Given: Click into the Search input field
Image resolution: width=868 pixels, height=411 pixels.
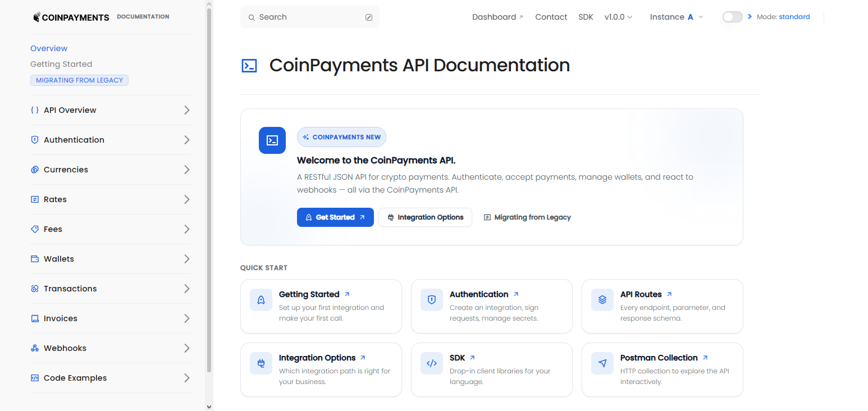Looking at the screenshot, I should (310, 17).
